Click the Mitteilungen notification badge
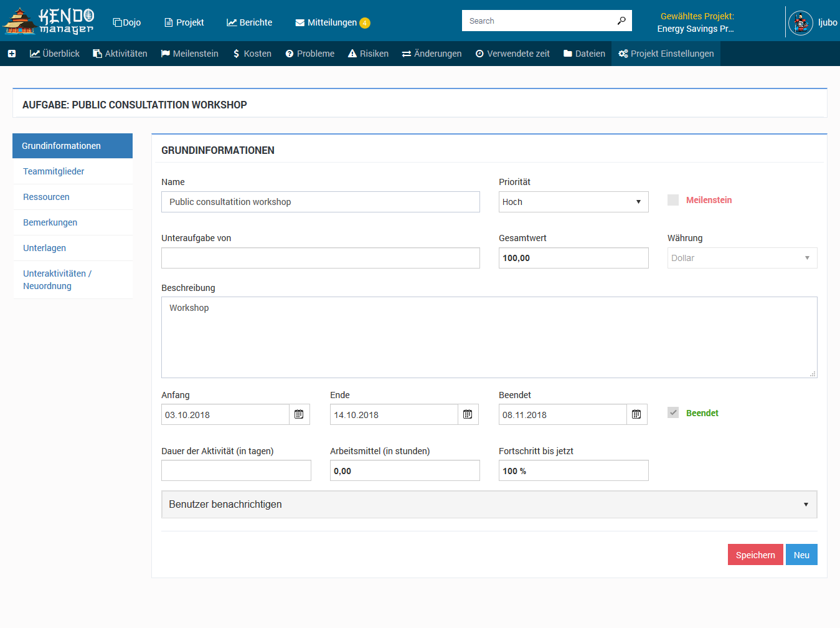 [x=365, y=23]
